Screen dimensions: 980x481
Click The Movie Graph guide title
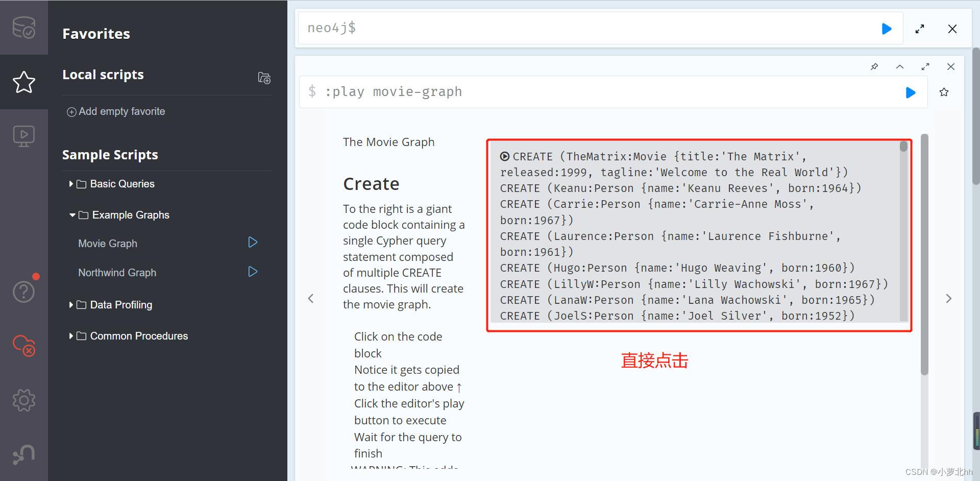[389, 142]
